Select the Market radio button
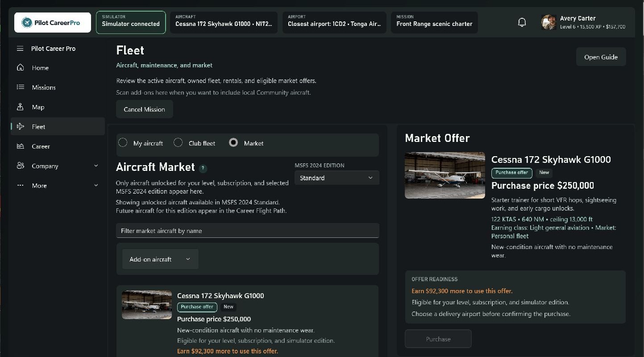Screen dimensions: 644x357 pyautogui.click(x=233, y=143)
